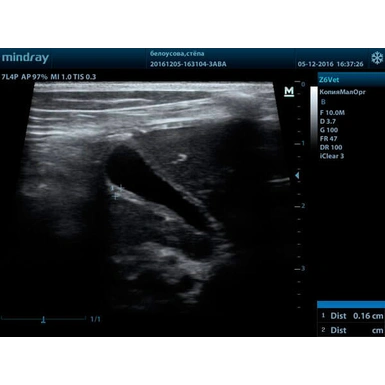Screen dimensions: 385x385
Task: Click the КопияМалОрг preset label
Action: (x=342, y=92)
